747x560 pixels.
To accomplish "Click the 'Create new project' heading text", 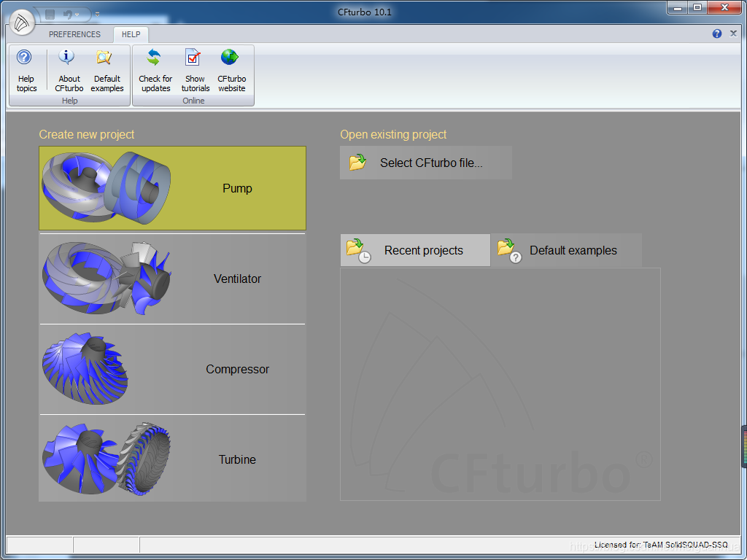I will pos(87,135).
